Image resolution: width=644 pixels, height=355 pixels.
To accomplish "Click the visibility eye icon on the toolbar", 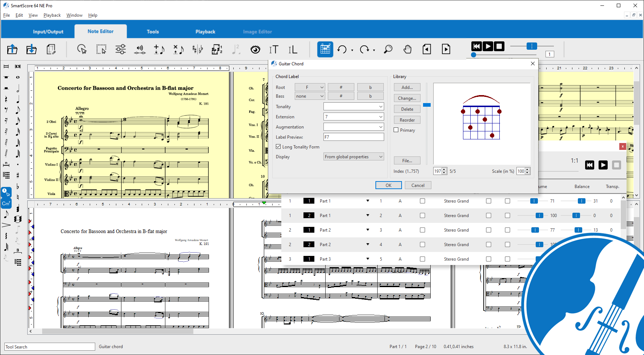I will click(x=255, y=49).
